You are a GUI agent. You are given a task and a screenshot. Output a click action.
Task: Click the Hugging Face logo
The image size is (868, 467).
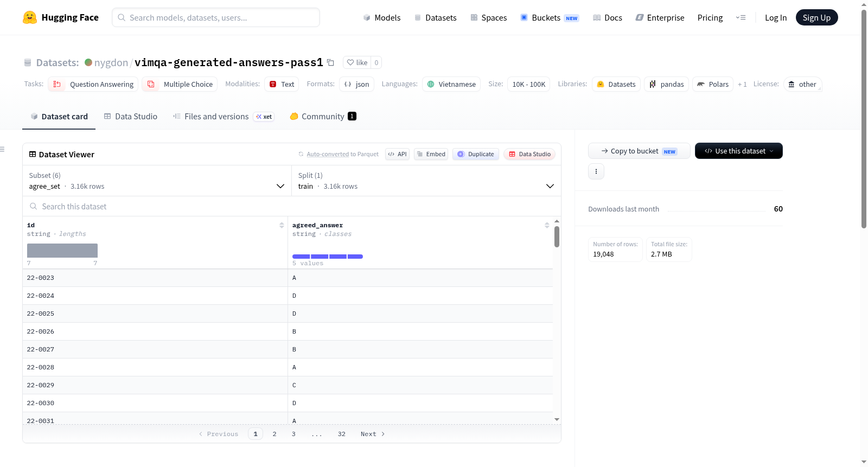point(30,17)
